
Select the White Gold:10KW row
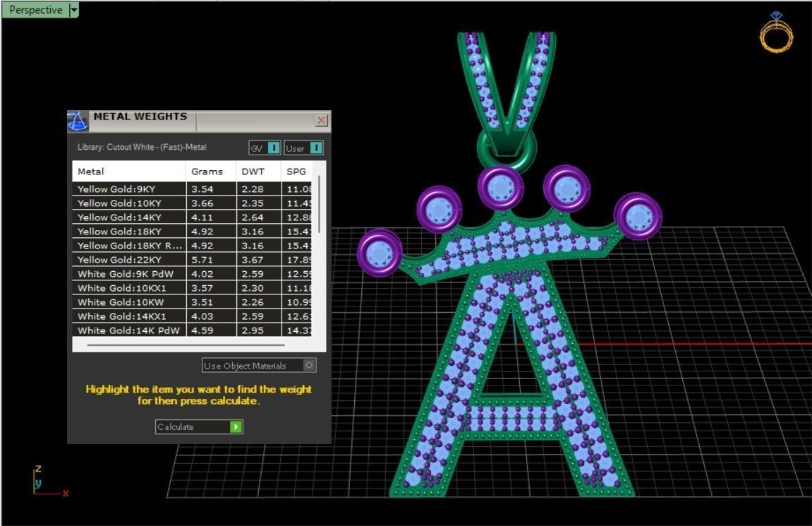192,301
